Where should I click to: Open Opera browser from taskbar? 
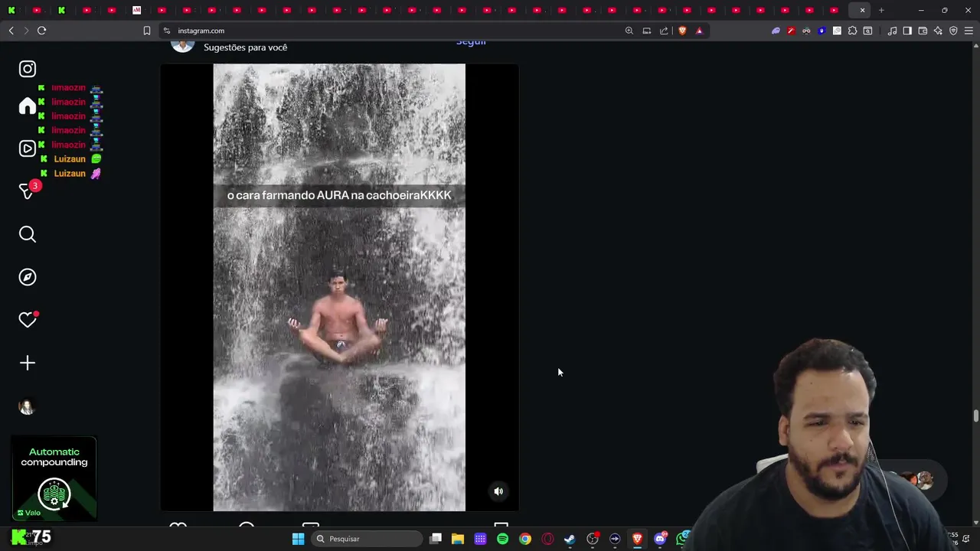547,539
